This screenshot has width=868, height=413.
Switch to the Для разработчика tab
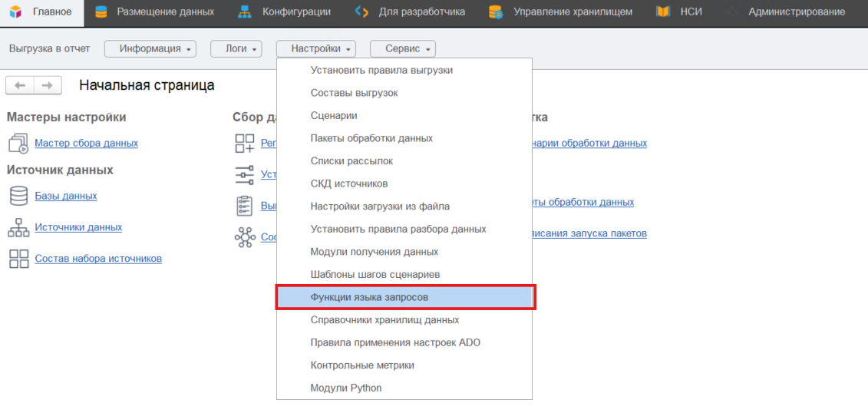click(421, 12)
